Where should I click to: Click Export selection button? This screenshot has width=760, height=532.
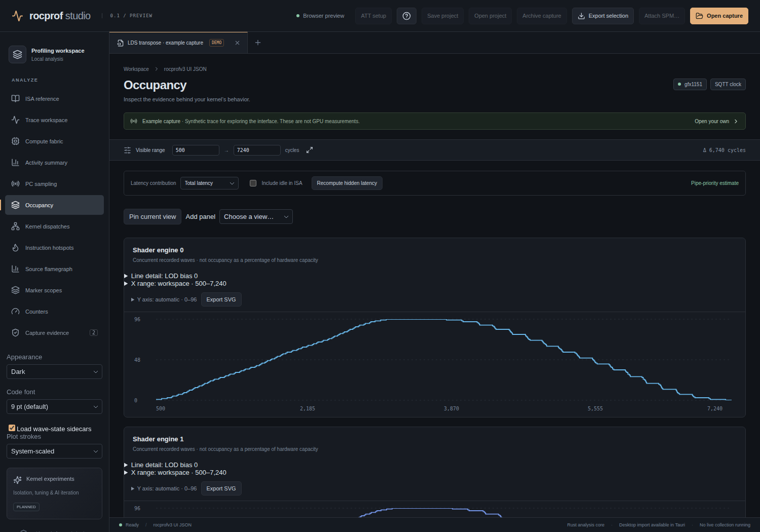coord(603,16)
